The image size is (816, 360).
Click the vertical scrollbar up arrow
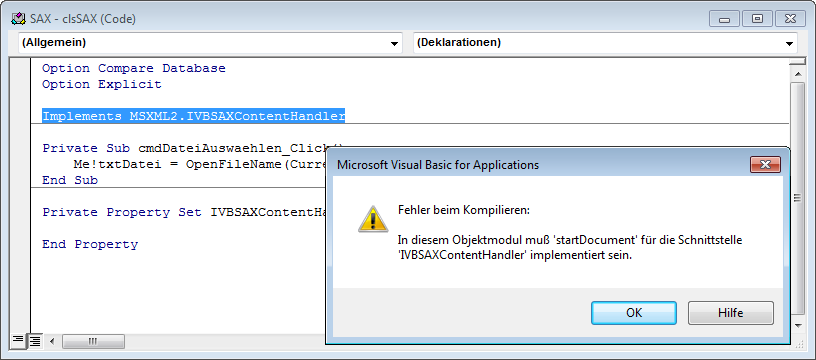pyautogui.click(x=798, y=75)
